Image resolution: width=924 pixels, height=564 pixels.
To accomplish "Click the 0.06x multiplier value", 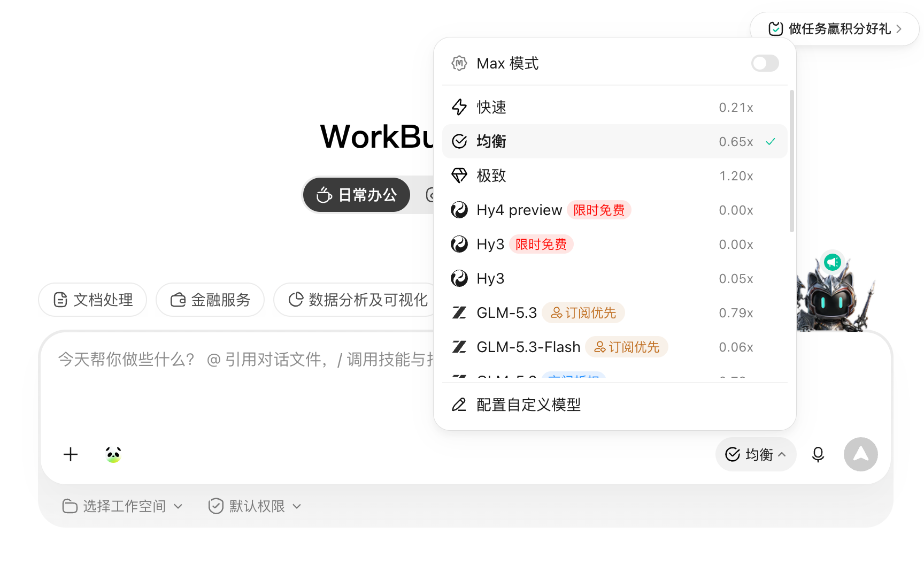I will (736, 347).
